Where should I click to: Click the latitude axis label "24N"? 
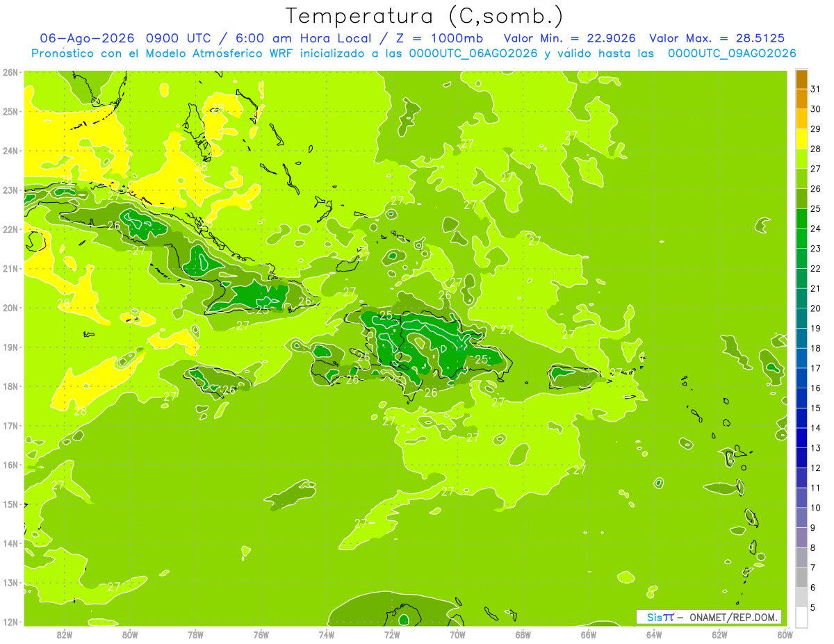point(10,151)
